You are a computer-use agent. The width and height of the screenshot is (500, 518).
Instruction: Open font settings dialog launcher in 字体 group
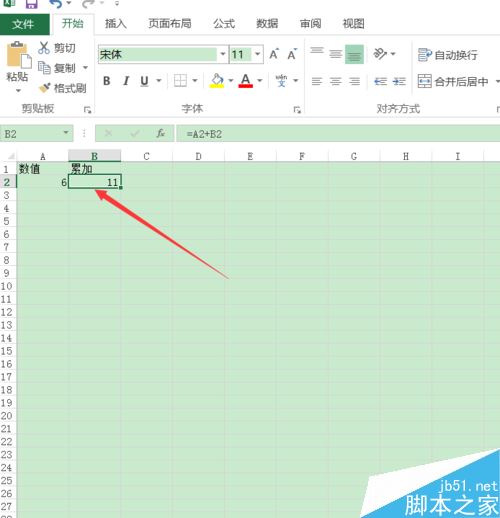coord(297,109)
